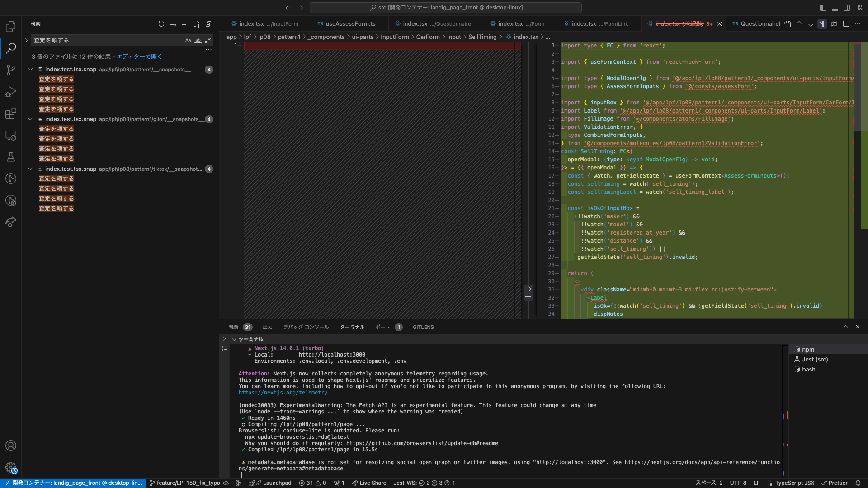Toggle secondary side bar visibility

[x=847, y=8]
